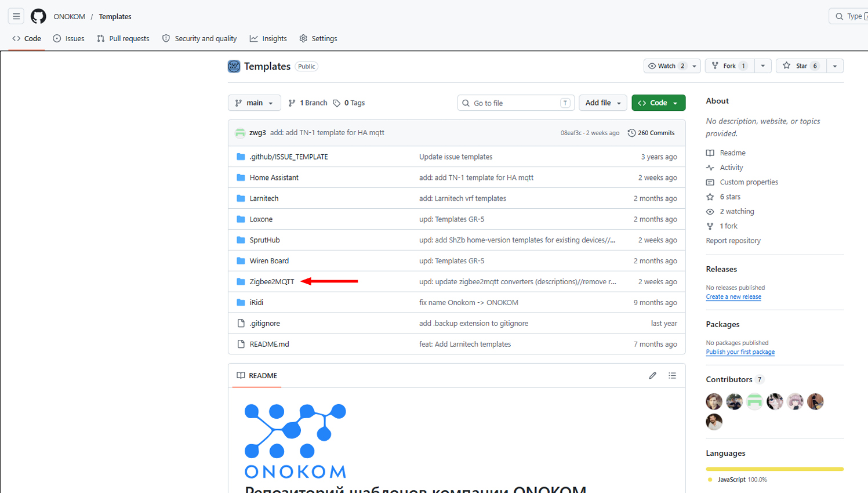Open the Add file dropdown
This screenshot has height=493, width=868.
(603, 103)
